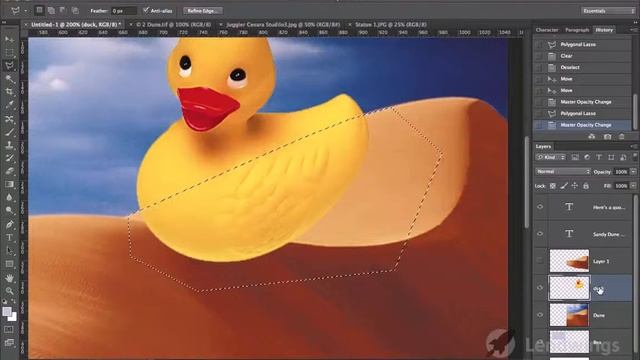Open the Fill slider dropdown
The height and width of the screenshot is (360, 640).
point(633,186)
